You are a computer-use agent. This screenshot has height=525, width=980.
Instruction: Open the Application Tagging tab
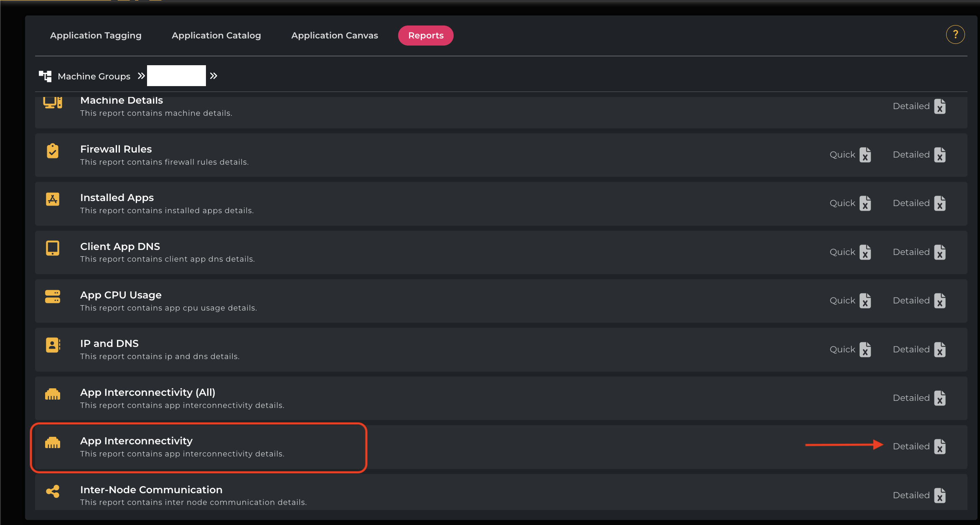96,36
